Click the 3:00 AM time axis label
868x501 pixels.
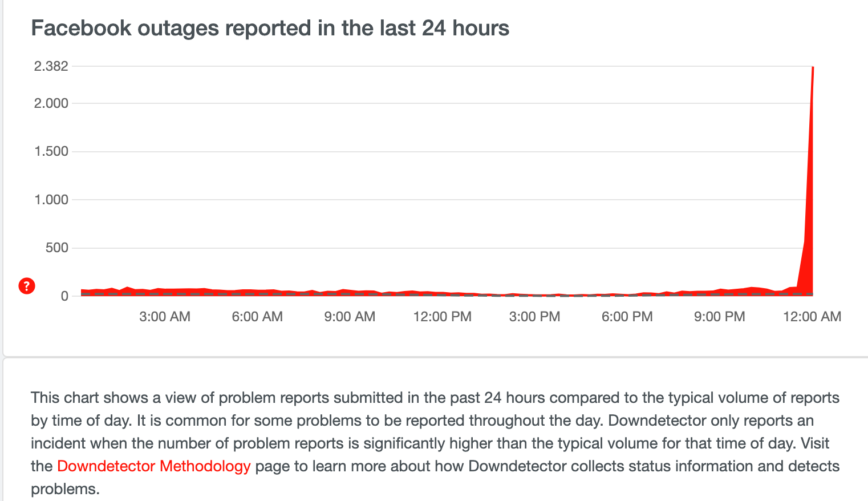(x=165, y=317)
